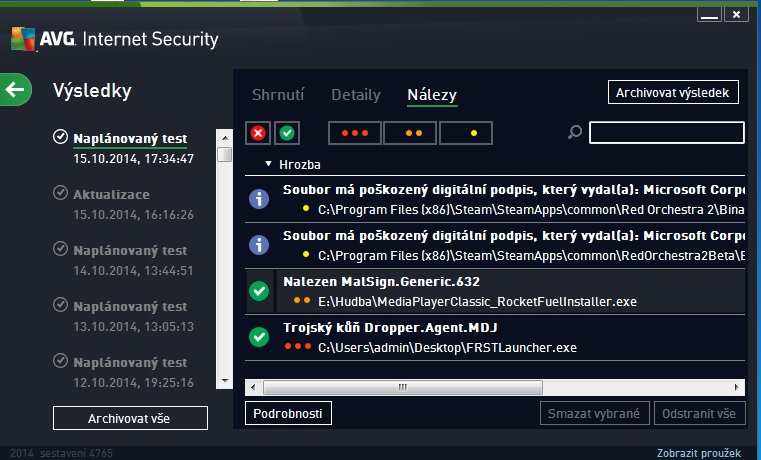Click the green back arrow button
This screenshot has width=761, height=460.
pos(15,91)
